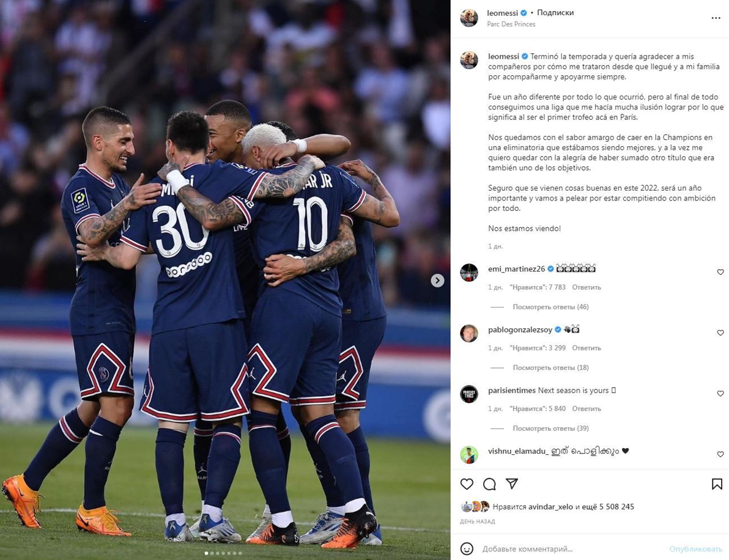Image resolution: width=729 pixels, height=560 pixels.
Task: Like parisientimes comment with the heart
Action: tap(720, 394)
